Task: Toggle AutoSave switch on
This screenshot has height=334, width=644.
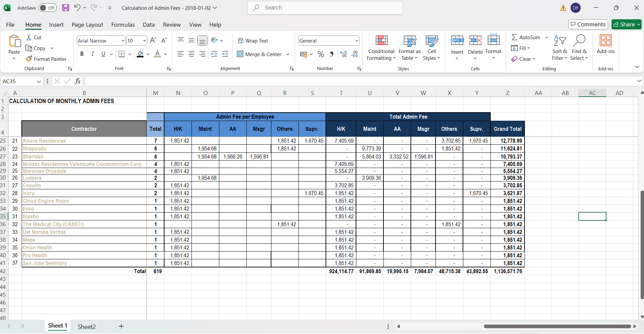Action: tap(47, 8)
